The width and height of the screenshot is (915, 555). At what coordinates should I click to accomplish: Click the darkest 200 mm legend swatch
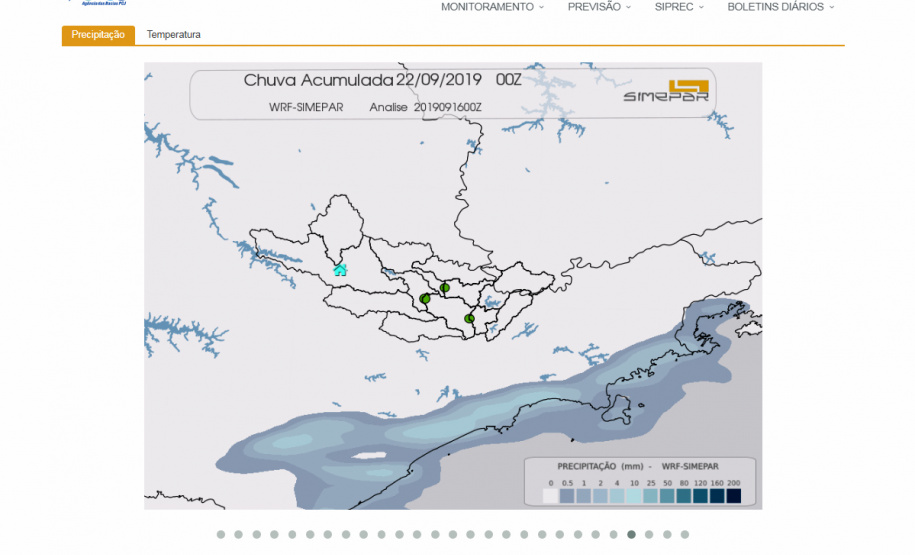coord(733,495)
